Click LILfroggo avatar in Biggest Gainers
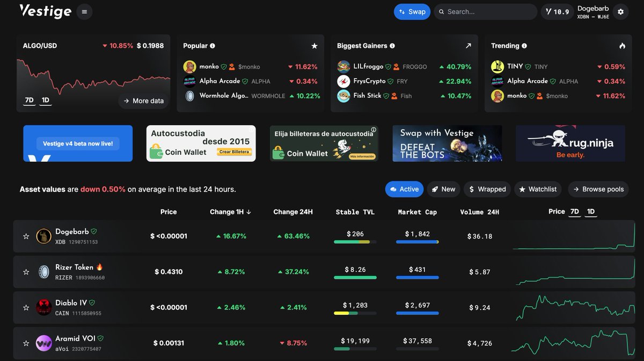 coord(343,67)
